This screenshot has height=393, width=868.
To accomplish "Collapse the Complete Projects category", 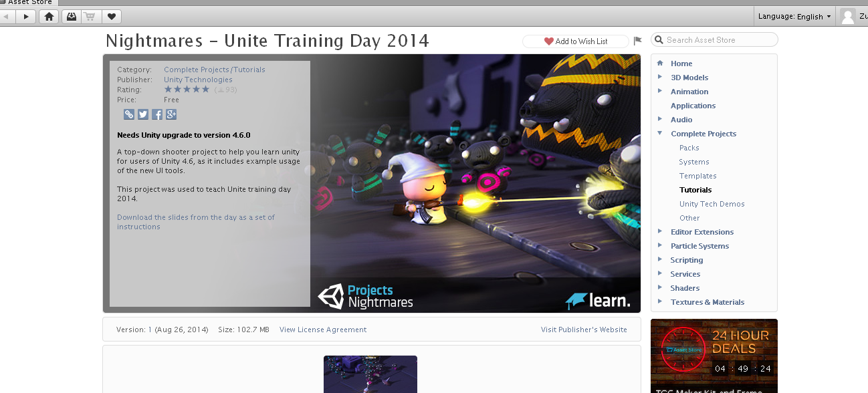I will [x=660, y=133].
